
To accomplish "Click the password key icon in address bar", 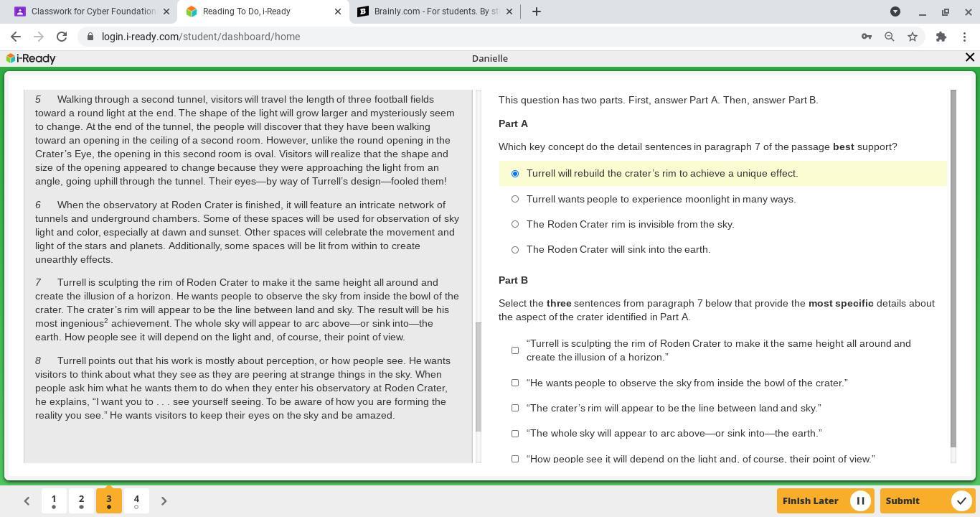I will pos(866,37).
